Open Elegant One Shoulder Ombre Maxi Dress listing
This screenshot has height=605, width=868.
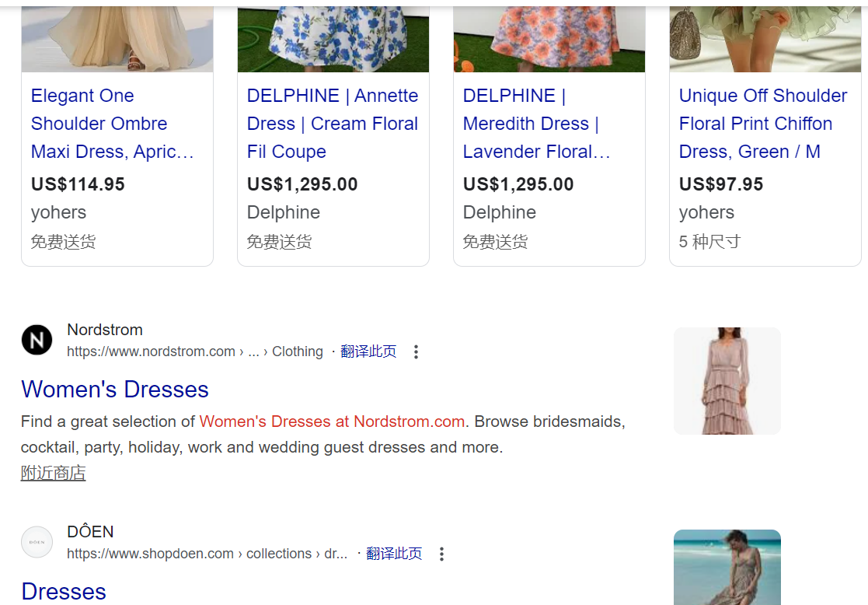pyautogui.click(x=113, y=124)
